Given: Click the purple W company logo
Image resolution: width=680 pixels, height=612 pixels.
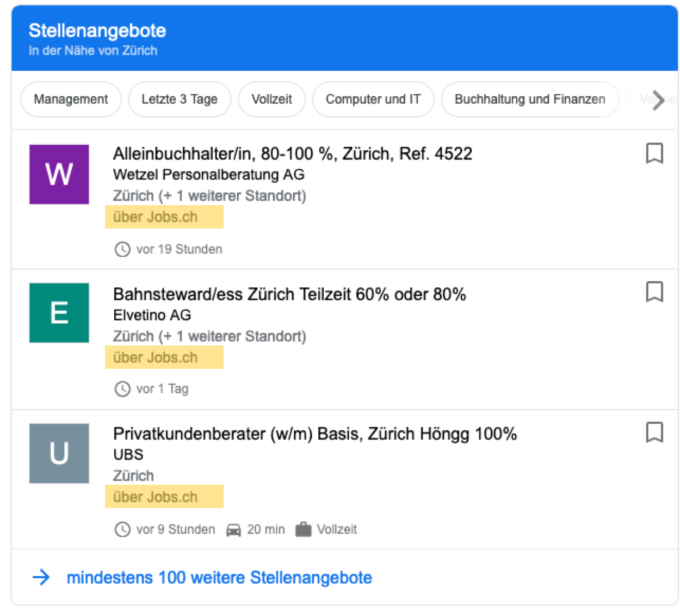Looking at the screenshot, I should pos(59,174).
